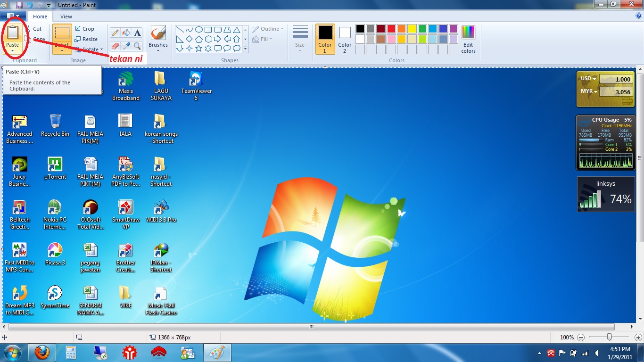
Task: Choose the Brushes tool icon
Action: point(158,33)
